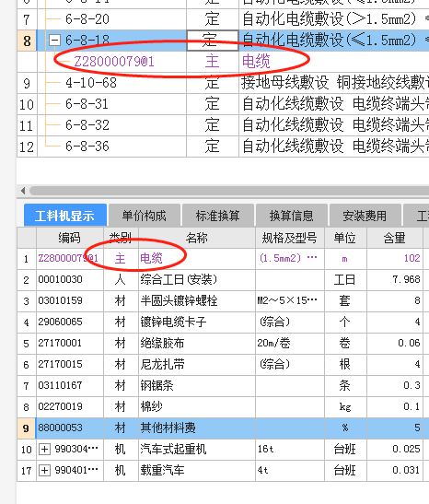Switch to the 工料机显示 tab
This screenshot has width=429, height=504.
65,215
